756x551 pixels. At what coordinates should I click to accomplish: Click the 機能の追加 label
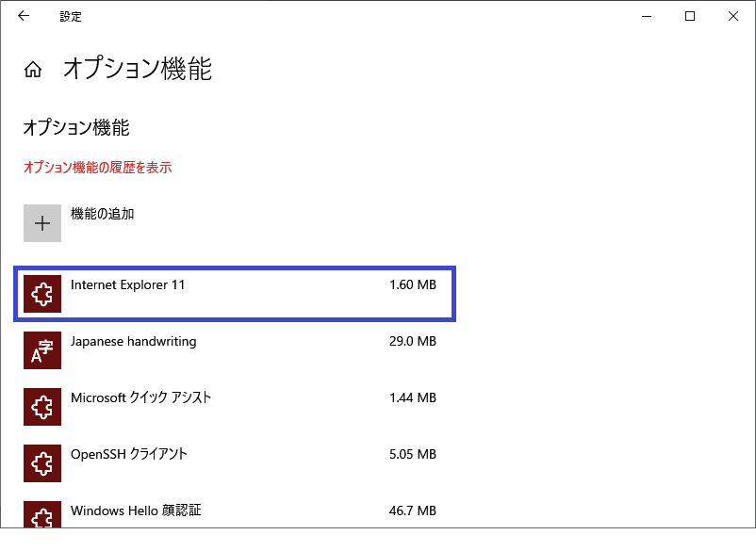click(x=102, y=214)
